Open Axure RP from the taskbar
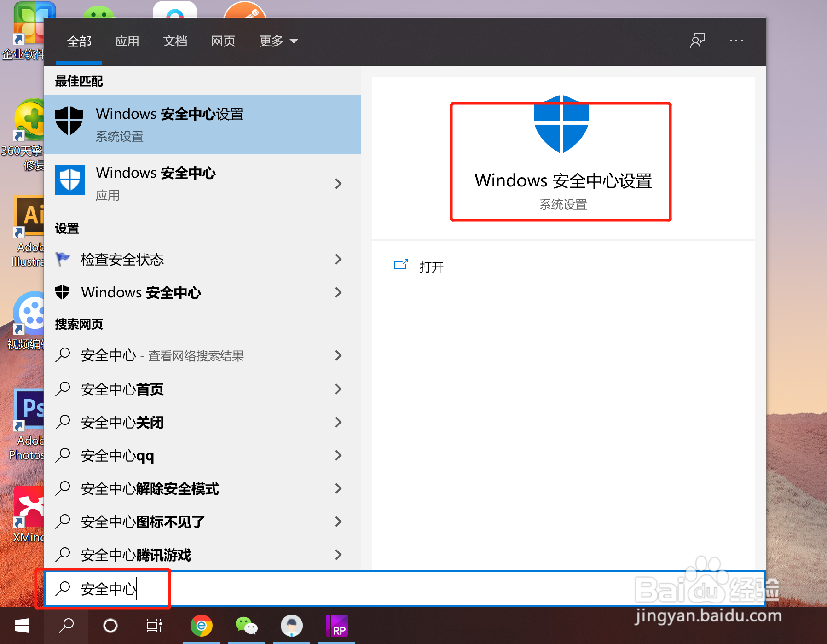Viewport: 827px width, 644px height. coord(336,626)
